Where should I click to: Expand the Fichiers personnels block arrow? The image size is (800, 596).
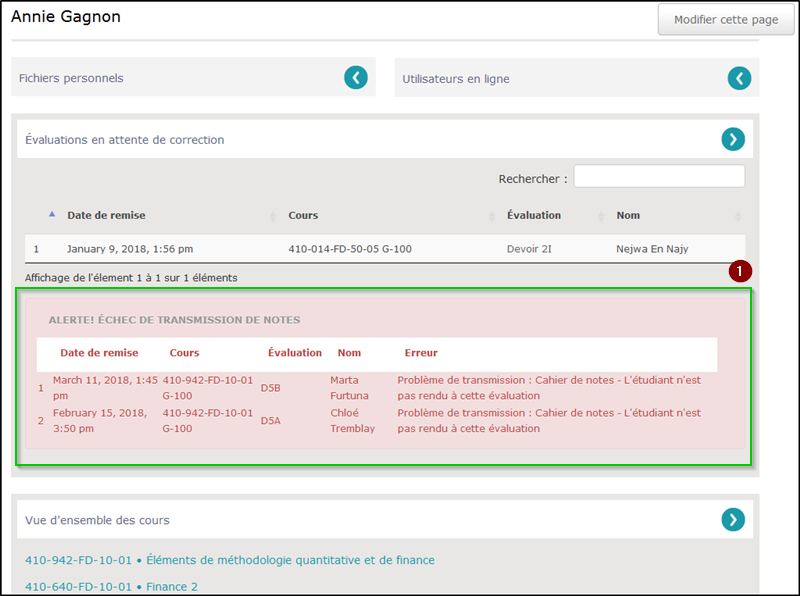pos(356,78)
